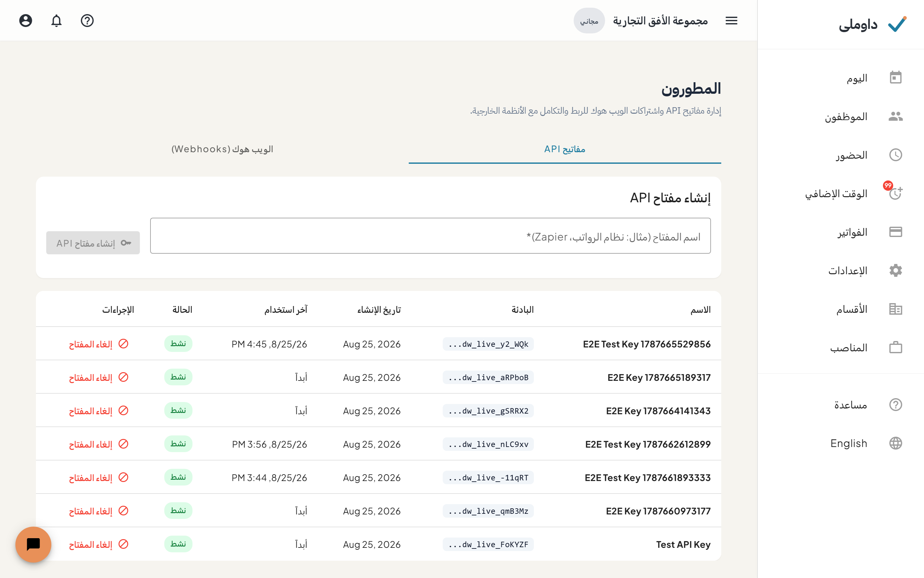Open the المناصب briefcase icon

tap(895, 347)
